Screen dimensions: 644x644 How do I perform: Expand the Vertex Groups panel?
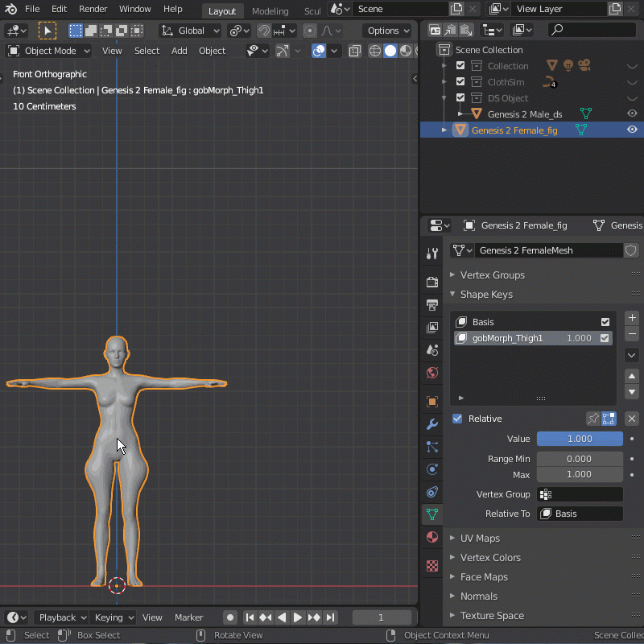[492, 275]
